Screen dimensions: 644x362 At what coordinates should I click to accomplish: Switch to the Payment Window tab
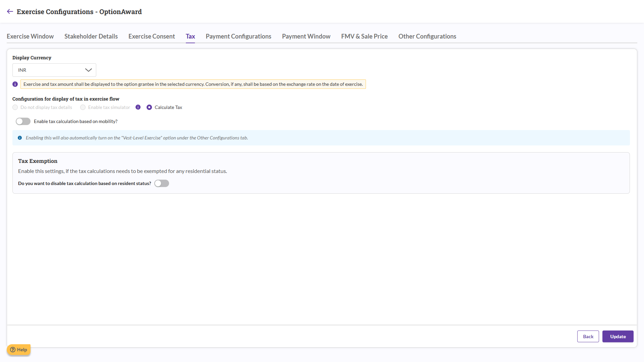pos(306,36)
